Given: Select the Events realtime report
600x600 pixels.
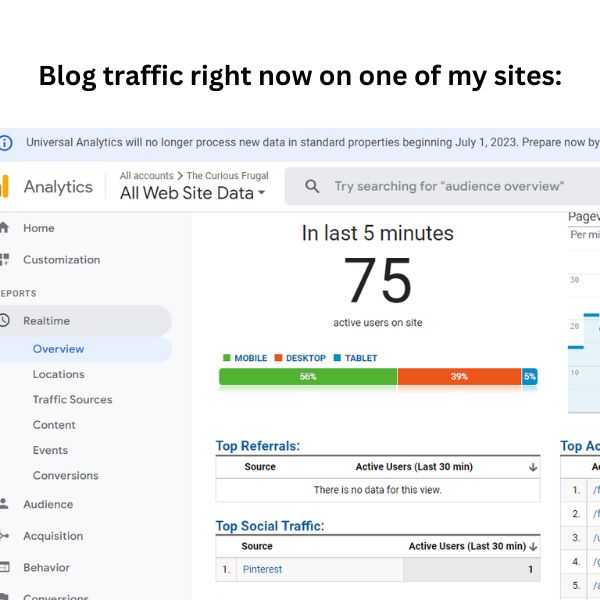Looking at the screenshot, I should pyautogui.click(x=50, y=450).
